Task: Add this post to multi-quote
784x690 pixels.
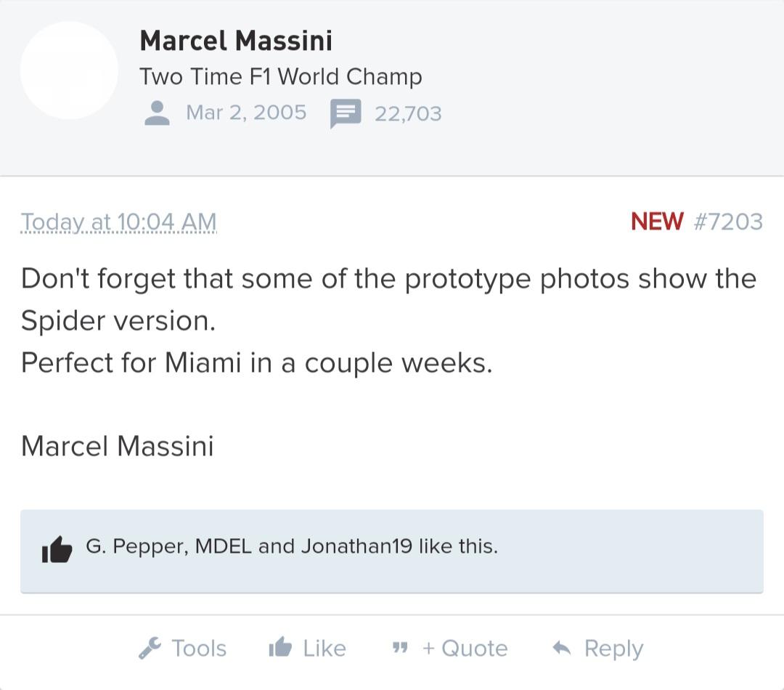Action: tap(450, 648)
